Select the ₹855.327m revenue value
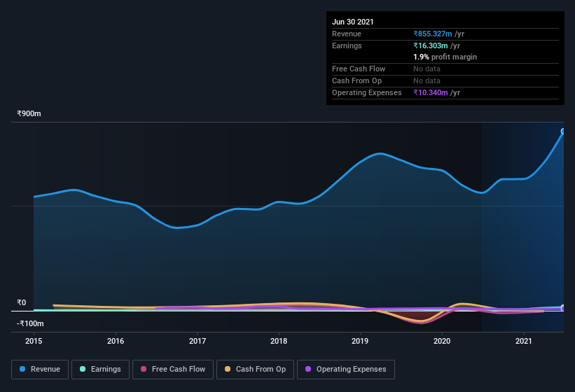 click(433, 34)
